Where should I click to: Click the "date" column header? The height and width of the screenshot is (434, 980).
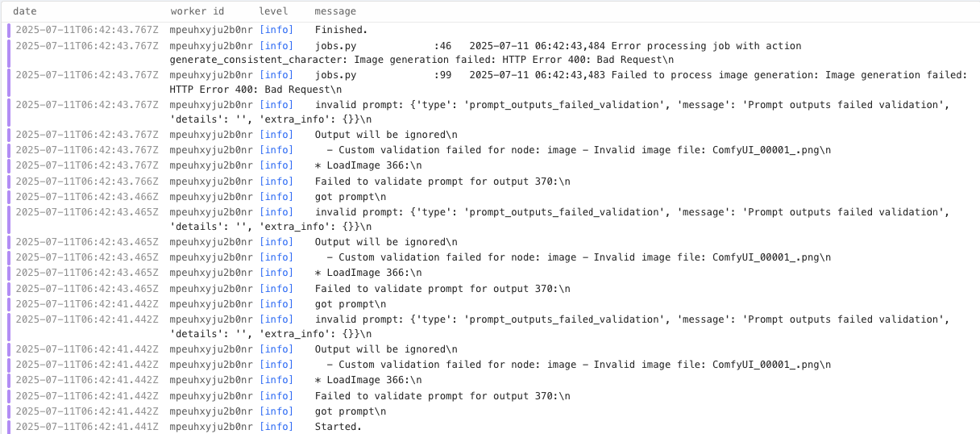pyautogui.click(x=24, y=11)
